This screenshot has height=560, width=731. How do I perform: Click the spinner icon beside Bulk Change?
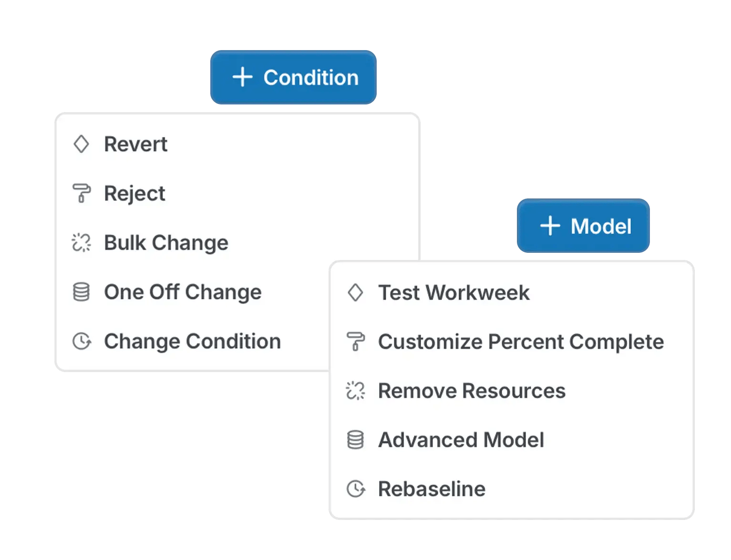(82, 243)
